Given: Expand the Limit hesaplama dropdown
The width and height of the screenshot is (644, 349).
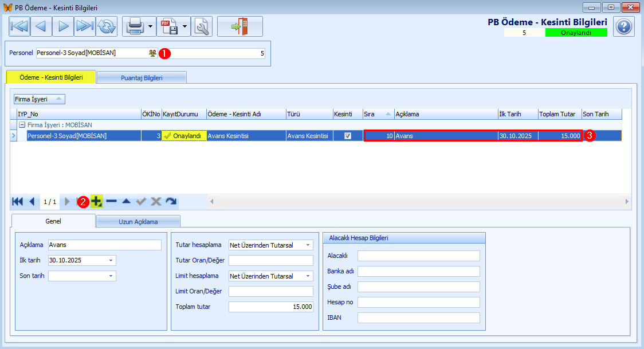Looking at the screenshot, I should [308, 276].
